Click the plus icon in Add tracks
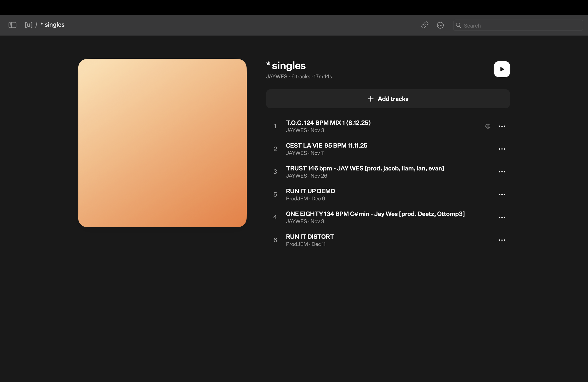The height and width of the screenshot is (382, 588). [x=371, y=99]
